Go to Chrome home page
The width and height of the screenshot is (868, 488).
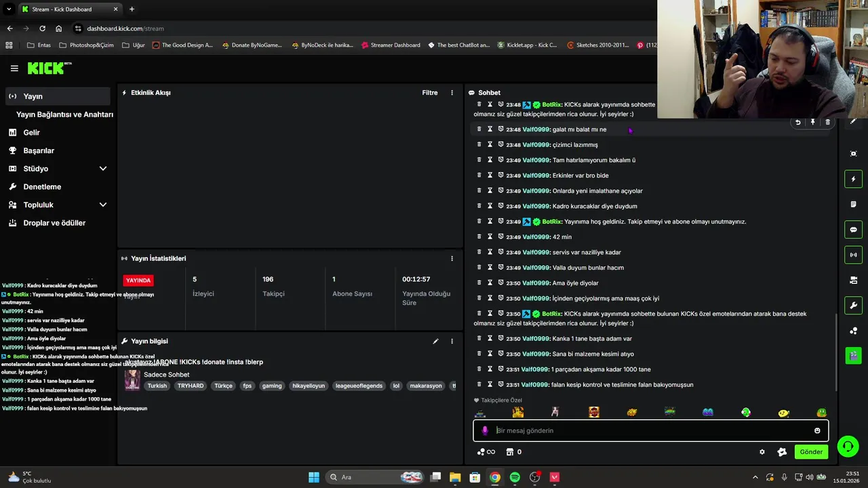59,28
